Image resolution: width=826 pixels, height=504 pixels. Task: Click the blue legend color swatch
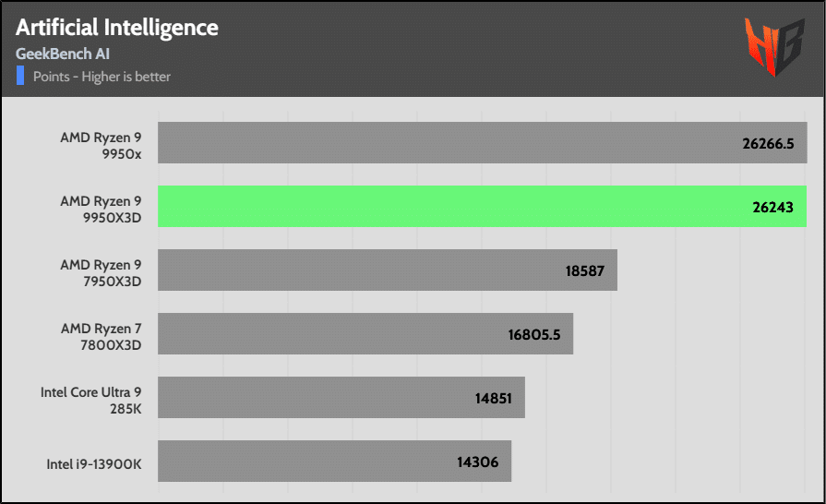pos(20,76)
